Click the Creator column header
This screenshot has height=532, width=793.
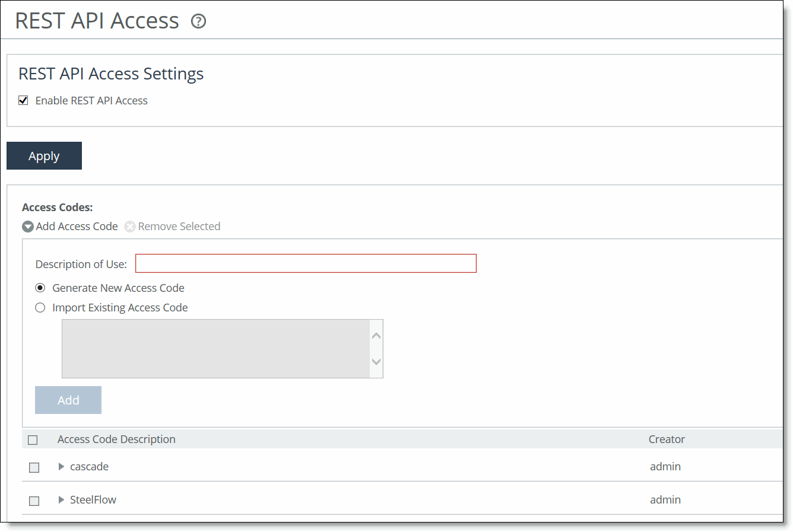tap(666, 439)
